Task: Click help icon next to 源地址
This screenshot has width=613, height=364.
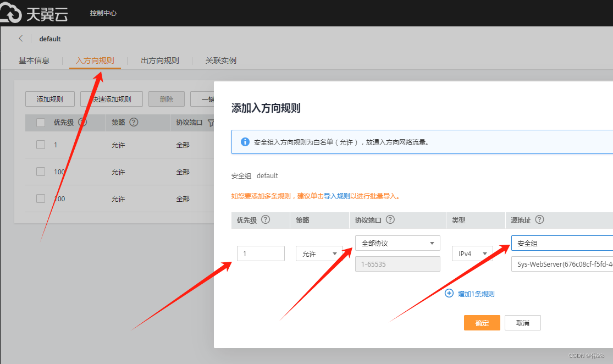Action: pyautogui.click(x=539, y=219)
